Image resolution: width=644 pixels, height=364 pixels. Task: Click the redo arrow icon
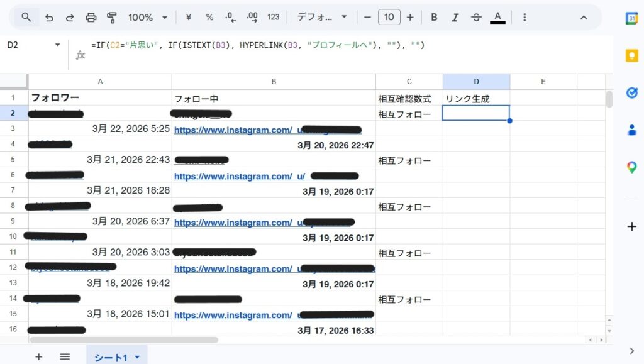click(70, 18)
